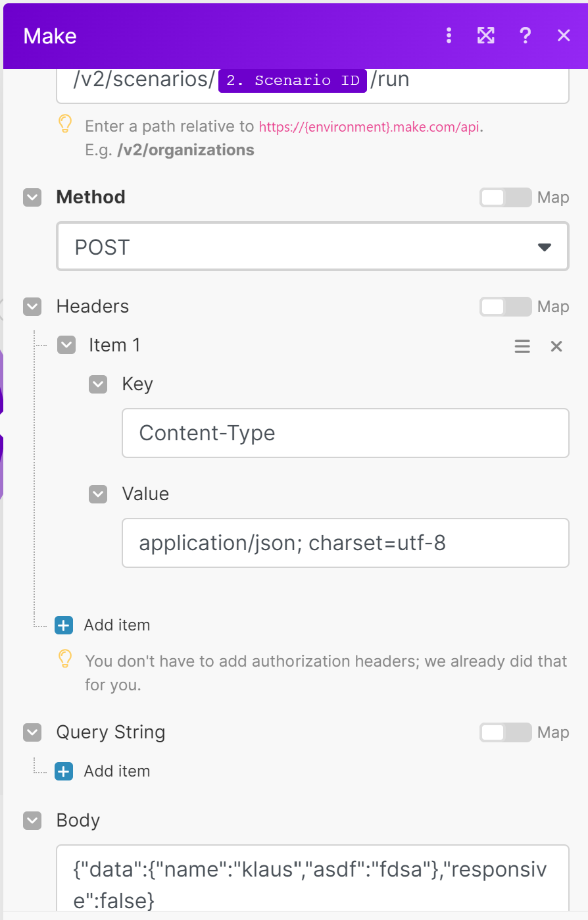Click the expand to fullscreen icon
This screenshot has width=588, height=920.
[485, 36]
